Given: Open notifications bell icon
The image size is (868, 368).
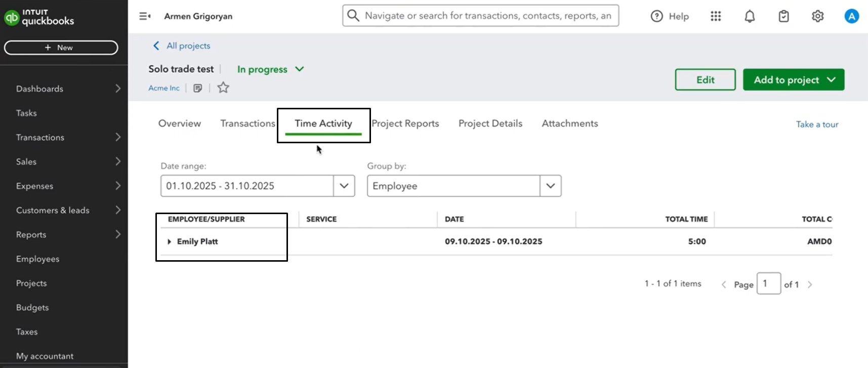Looking at the screenshot, I should (750, 16).
